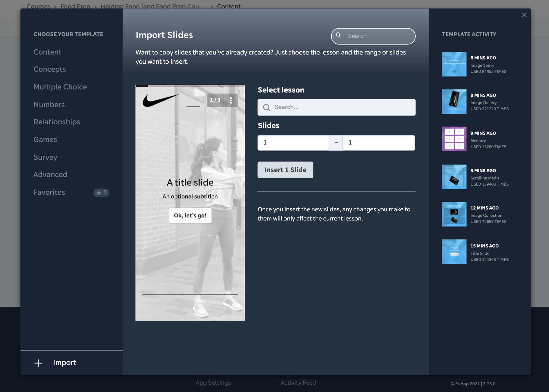
Task: Open the Survey template category
Action: click(45, 157)
